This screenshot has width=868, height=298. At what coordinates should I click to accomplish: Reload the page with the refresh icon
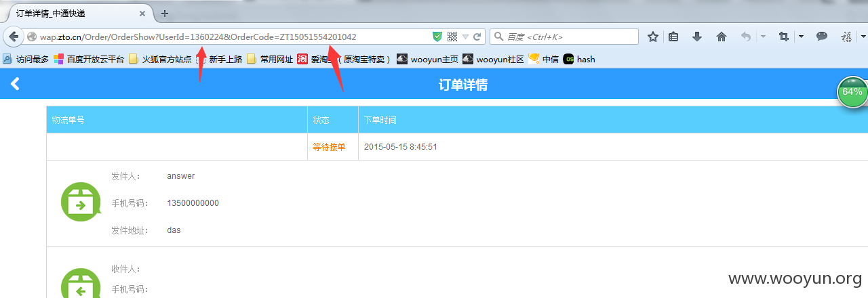tap(477, 37)
